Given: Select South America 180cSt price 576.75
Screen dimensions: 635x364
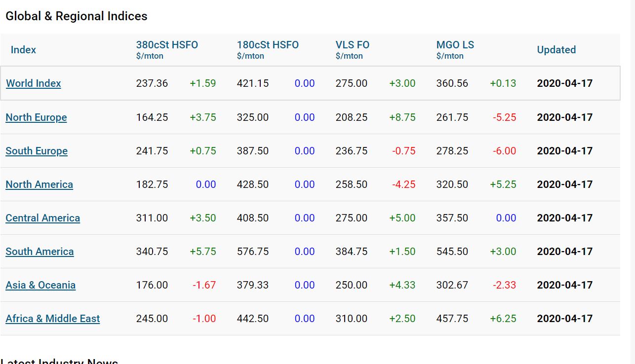Looking at the screenshot, I should pos(253,252).
